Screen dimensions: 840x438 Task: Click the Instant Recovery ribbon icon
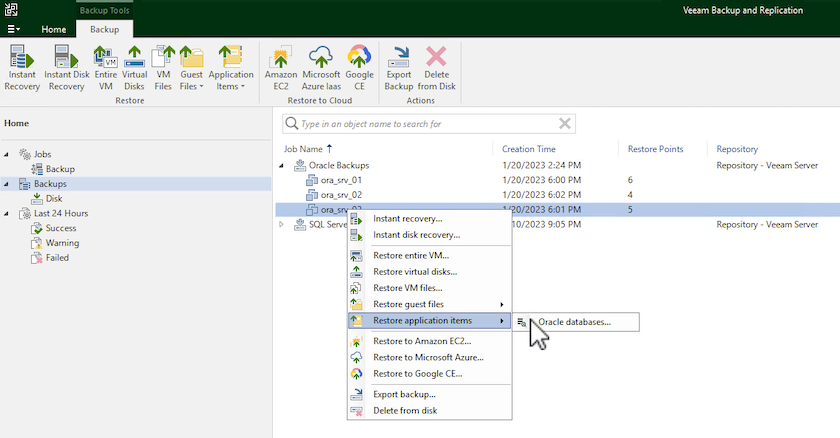coord(22,68)
